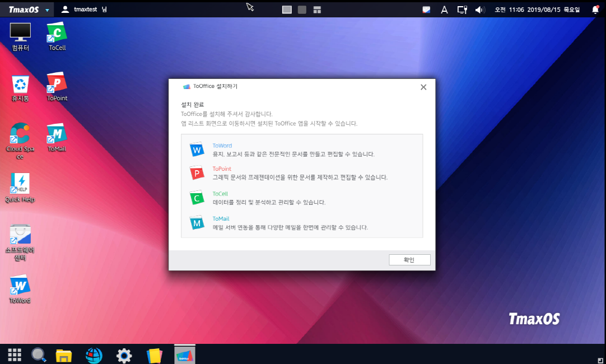The width and height of the screenshot is (606, 364).
Task: Click the 확인 button in installer dialog
Action: [409, 260]
